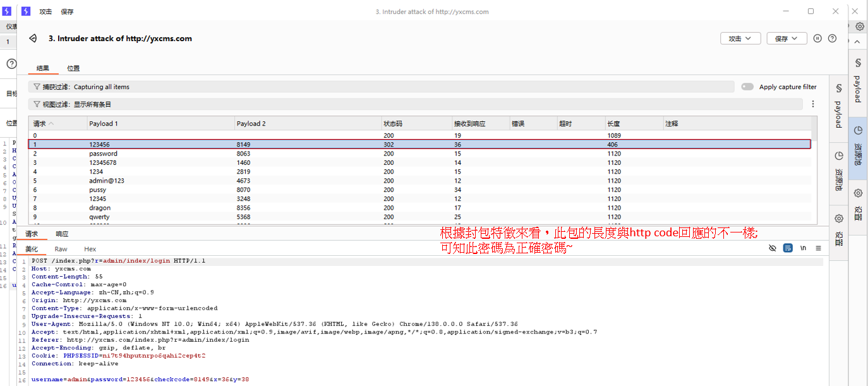Toggle hide non-printable characters eye icon
Viewport: 868px width, 386px height.
tap(772, 248)
